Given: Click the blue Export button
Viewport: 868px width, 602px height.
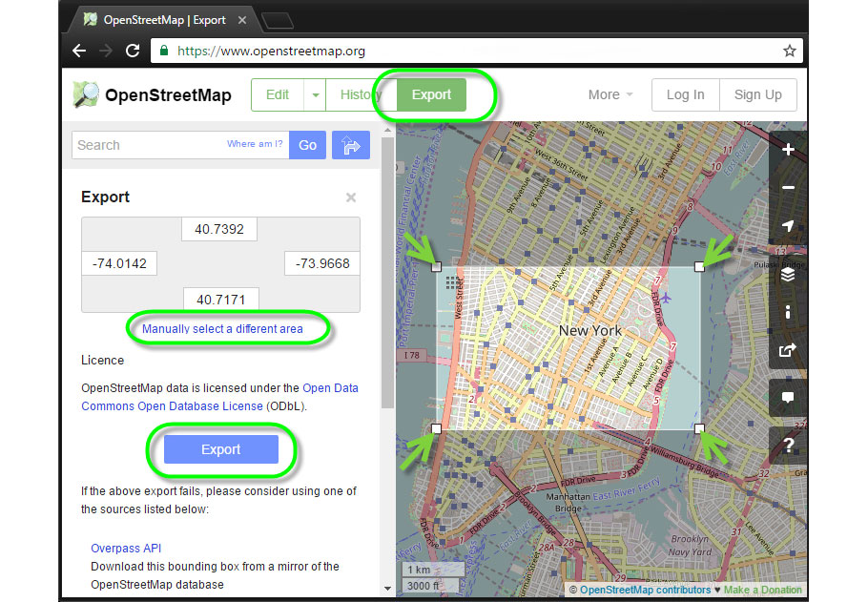Looking at the screenshot, I should click(x=221, y=449).
